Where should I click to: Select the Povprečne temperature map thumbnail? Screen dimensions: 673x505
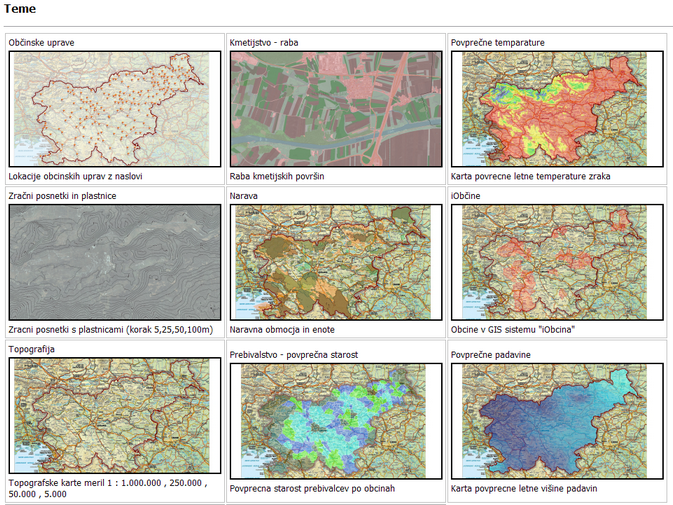click(557, 109)
